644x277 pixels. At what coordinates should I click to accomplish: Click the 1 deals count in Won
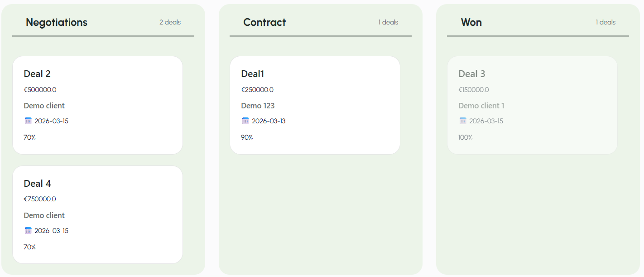pos(606,22)
